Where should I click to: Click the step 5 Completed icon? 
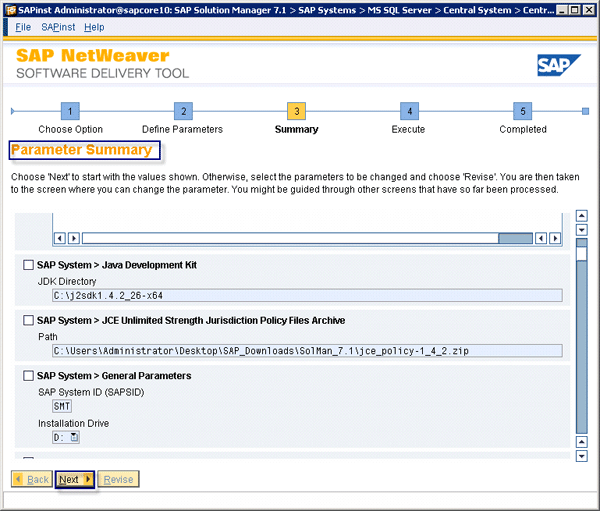coord(522,111)
